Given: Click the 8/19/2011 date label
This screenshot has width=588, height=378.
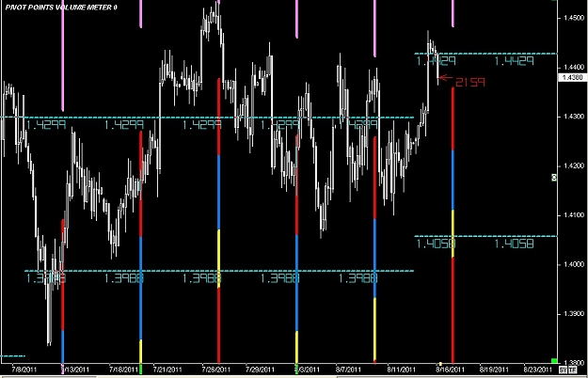Looking at the screenshot, I should [x=494, y=370].
